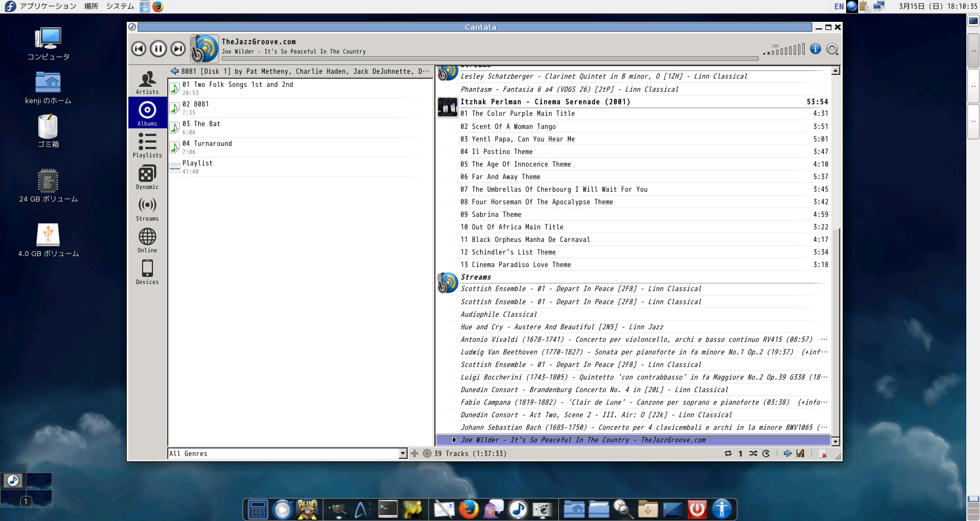The height and width of the screenshot is (521, 980).
Task: Open song information with the blue info icon
Action: [816, 49]
